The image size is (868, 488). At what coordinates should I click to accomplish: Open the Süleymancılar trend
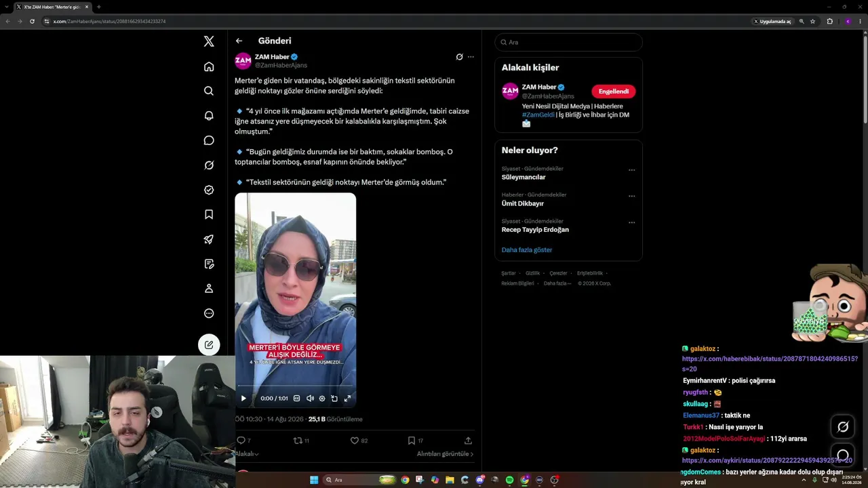(524, 177)
